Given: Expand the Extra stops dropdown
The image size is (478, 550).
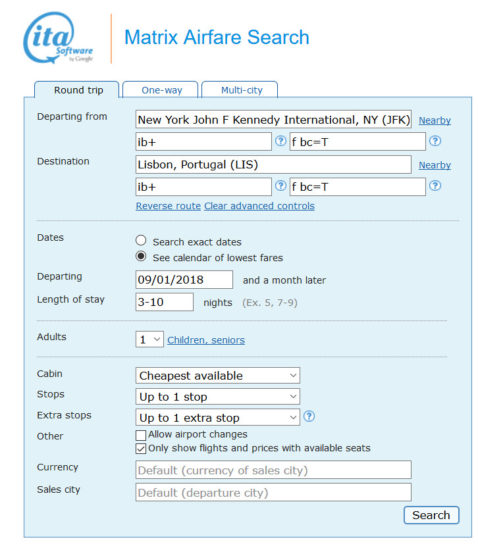Looking at the screenshot, I should 217,417.
